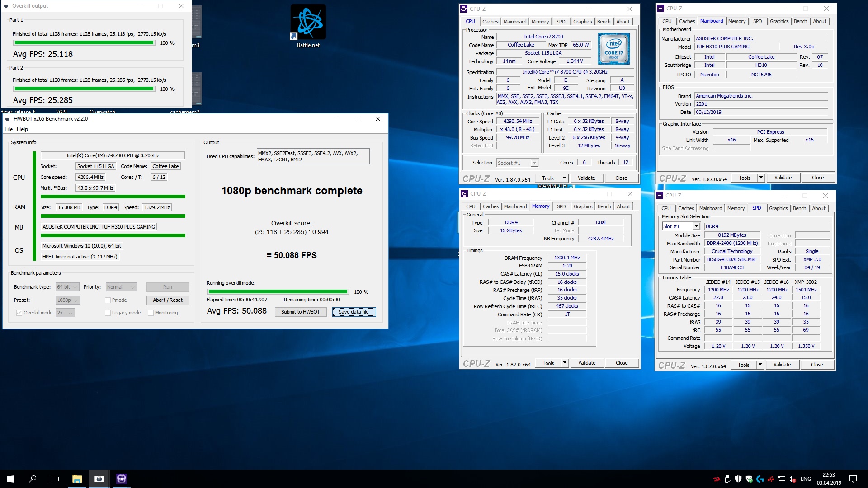This screenshot has height=488, width=868.
Task: Click the Part 2 progress bar in Overkill output
Action: (84, 89)
